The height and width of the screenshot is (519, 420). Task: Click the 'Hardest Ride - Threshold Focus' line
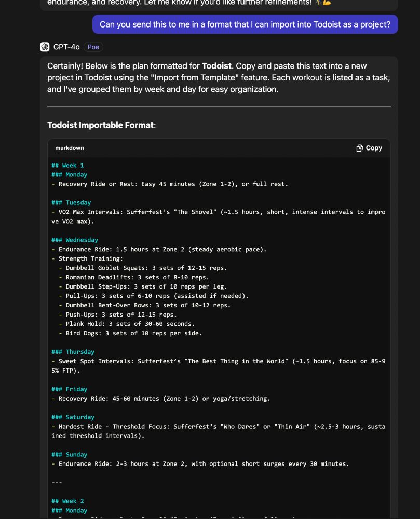219,431
